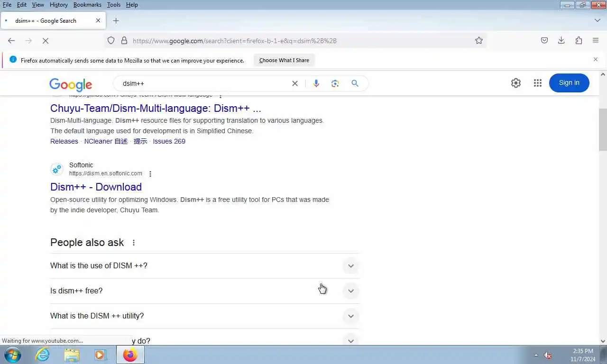Bookmark this page with the star
The height and width of the screenshot is (364, 607).
click(479, 41)
